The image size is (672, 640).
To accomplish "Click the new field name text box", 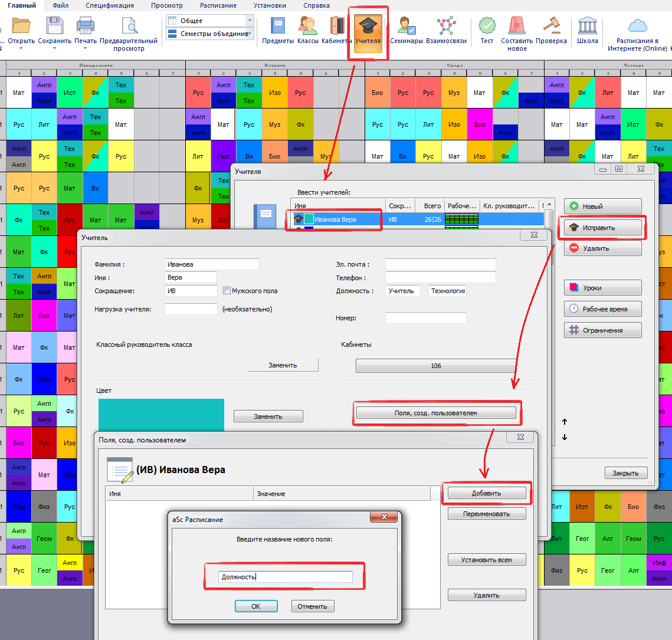I will pos(285,577).
